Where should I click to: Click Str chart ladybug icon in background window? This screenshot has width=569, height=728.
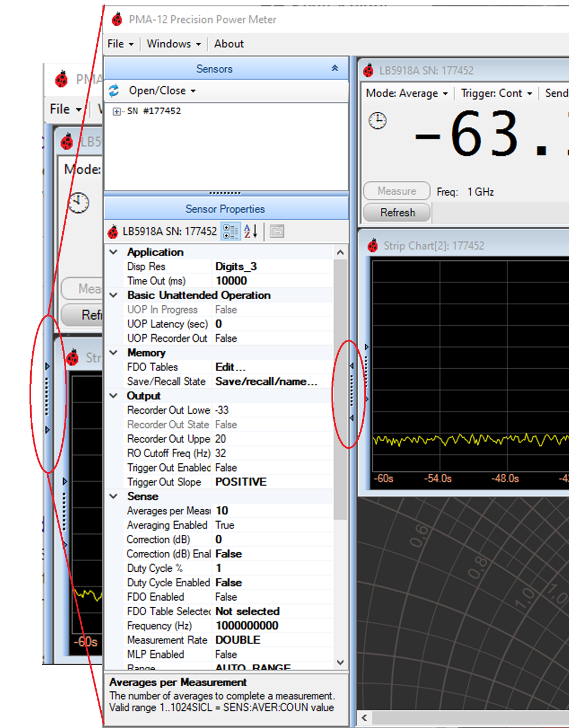click(x=72, y=358)
